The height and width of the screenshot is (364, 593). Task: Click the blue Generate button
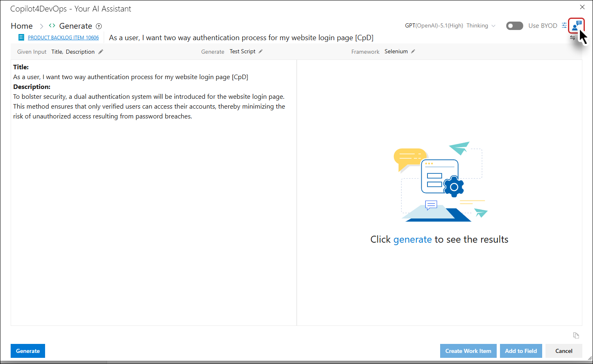(28, 351)
